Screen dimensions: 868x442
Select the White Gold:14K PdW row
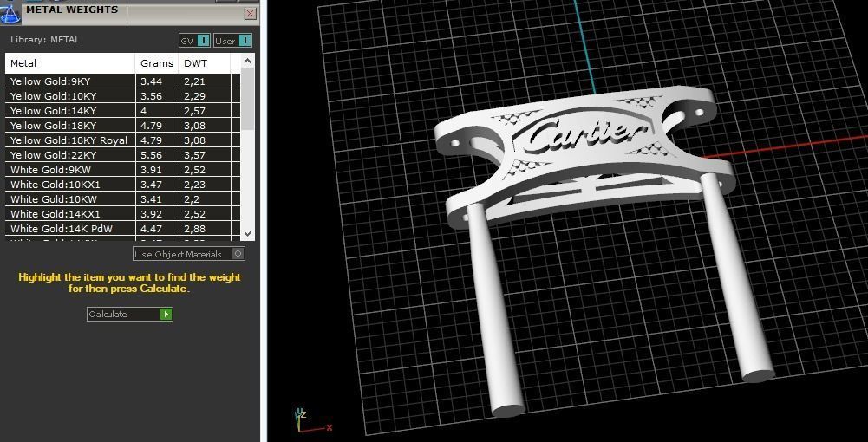point(123,229)
